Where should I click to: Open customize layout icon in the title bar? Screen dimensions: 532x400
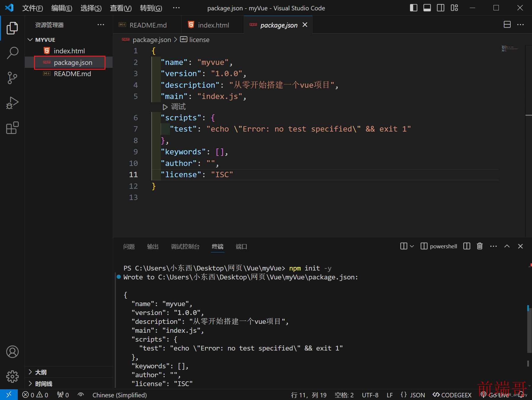(x=454, y=8)
